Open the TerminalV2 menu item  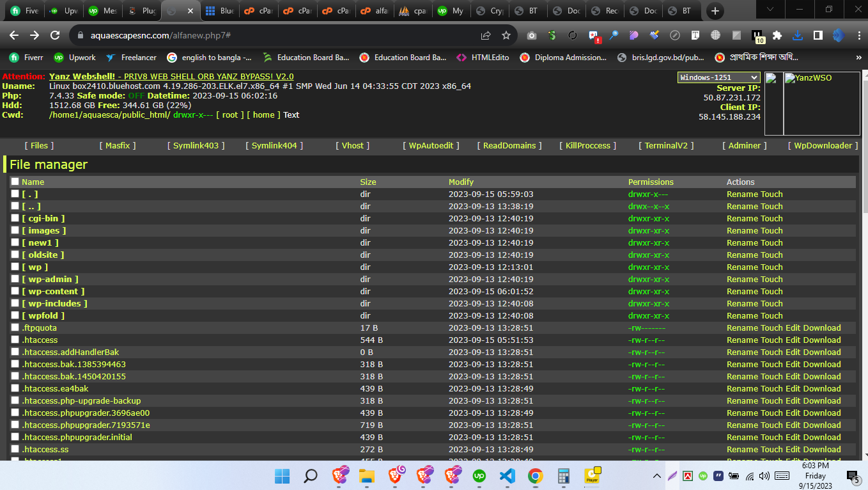click(x=666, y=145)
